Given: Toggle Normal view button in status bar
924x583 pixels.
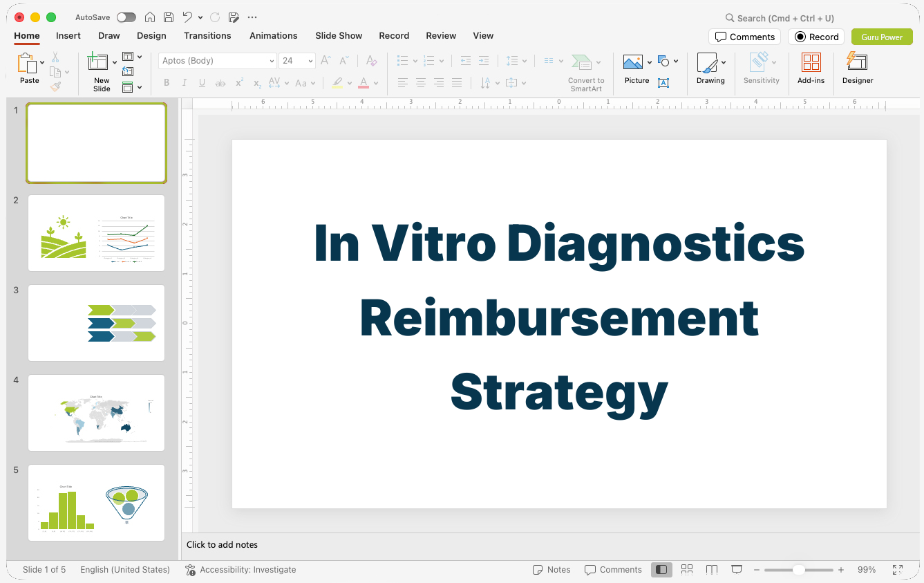Looking at the screenshot, I should (661, 569).
